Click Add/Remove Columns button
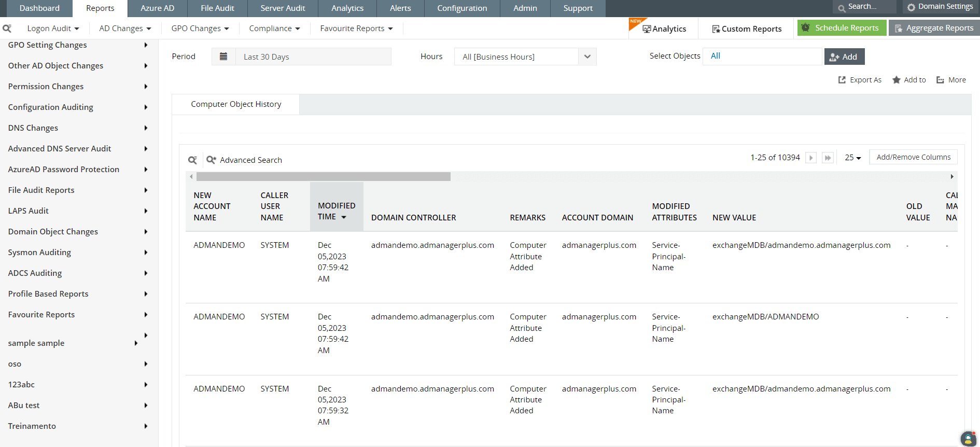This screenshot has height=447, width=980. click(x=914, y=157)
